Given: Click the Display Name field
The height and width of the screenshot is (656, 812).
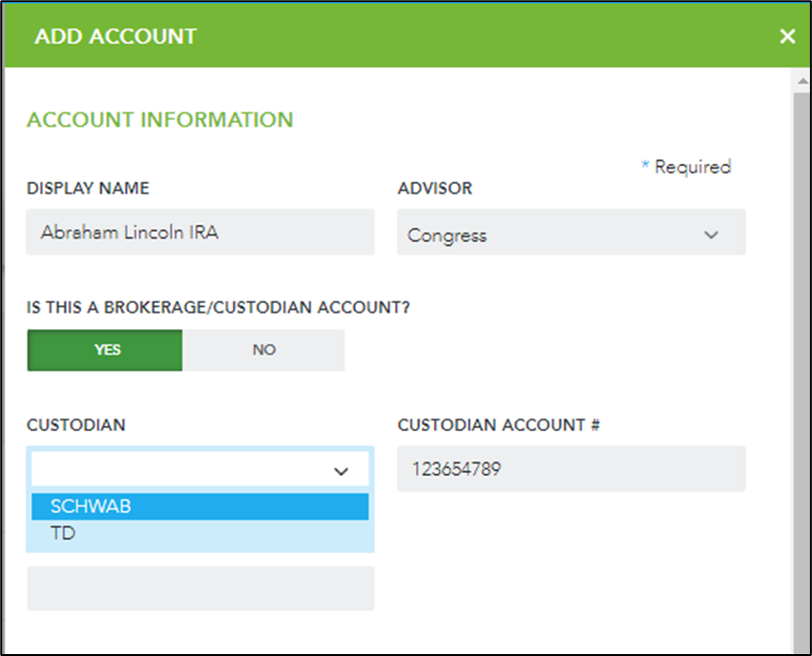Looking at the screenshot, I should click(x=200, y=233).
